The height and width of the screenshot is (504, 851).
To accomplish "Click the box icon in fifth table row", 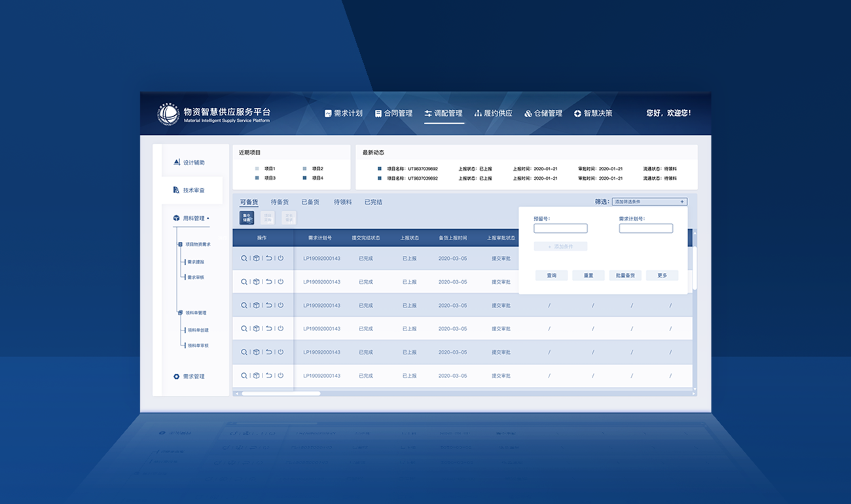I will pos(257,352).
